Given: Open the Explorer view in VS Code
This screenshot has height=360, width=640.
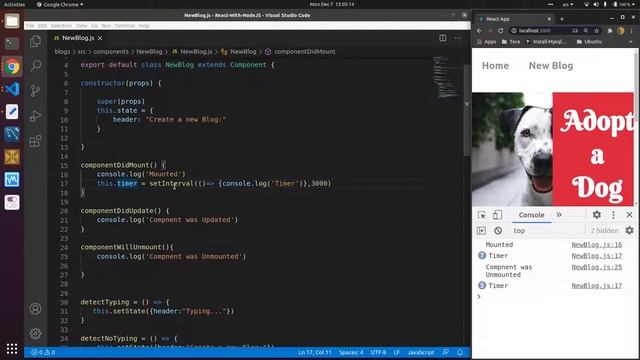Looking at the screenshot, I should [36, 41].
